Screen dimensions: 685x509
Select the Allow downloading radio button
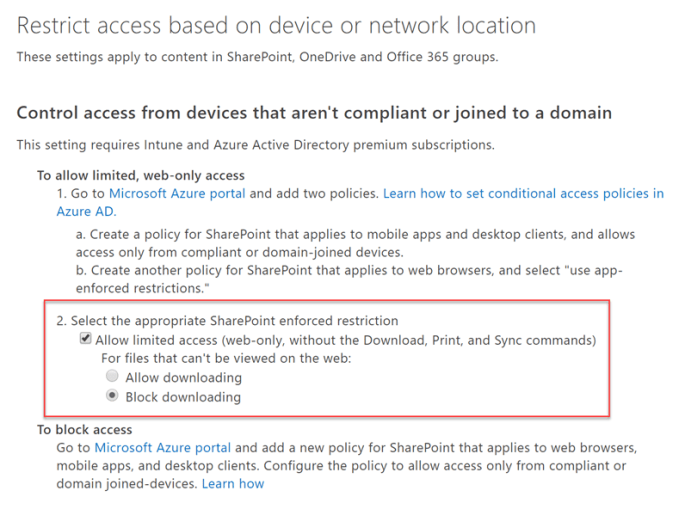111,377
